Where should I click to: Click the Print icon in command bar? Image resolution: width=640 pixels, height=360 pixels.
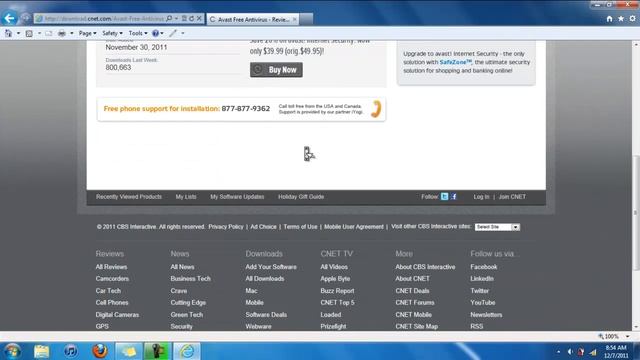pyautogui.click(x=62, y=33)
